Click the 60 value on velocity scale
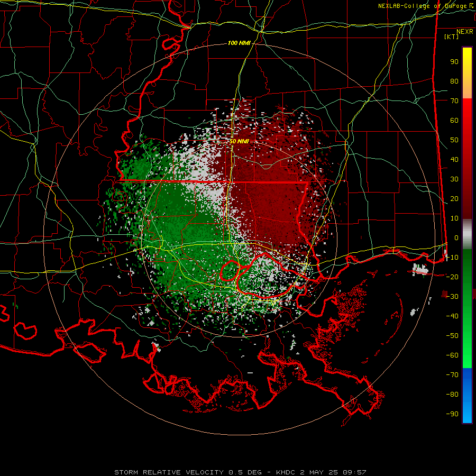476x476 pixels. pos(454,121)
